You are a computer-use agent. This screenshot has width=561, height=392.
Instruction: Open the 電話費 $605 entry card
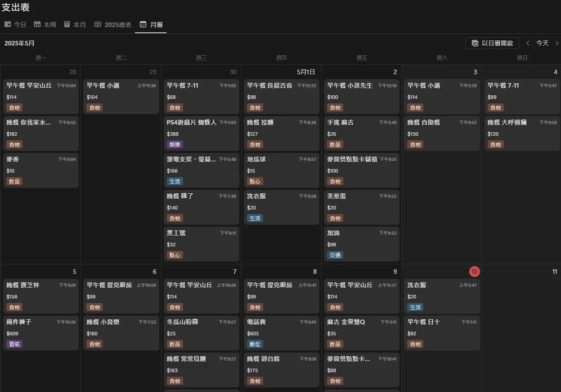coord(282,333)
